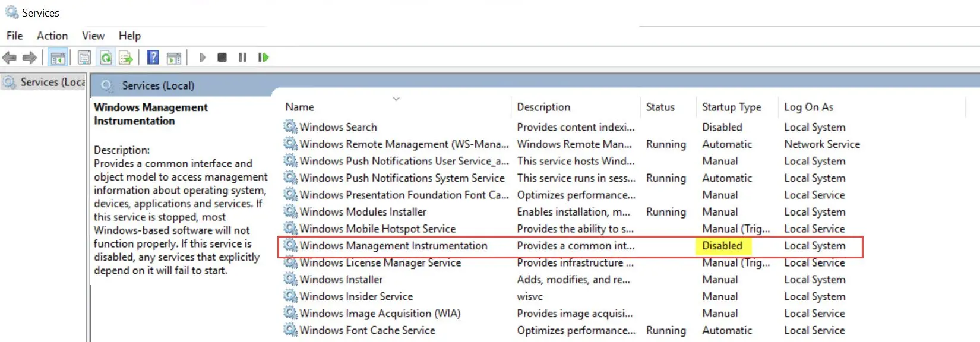The height and width of the screenshot is (342, 980).
Task: Click 'Adds, modifies, and re...' description cell
Action: (573, 280)
